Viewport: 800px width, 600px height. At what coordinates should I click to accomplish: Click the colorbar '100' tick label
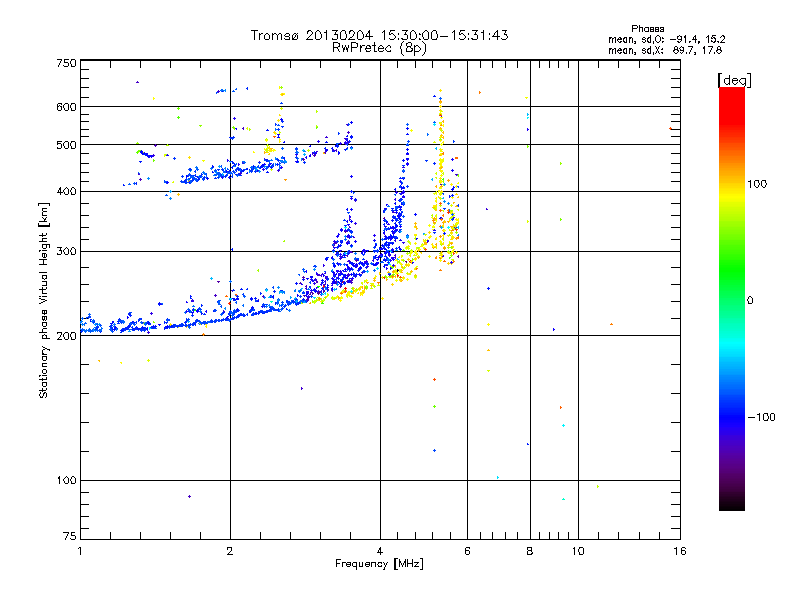757,184
